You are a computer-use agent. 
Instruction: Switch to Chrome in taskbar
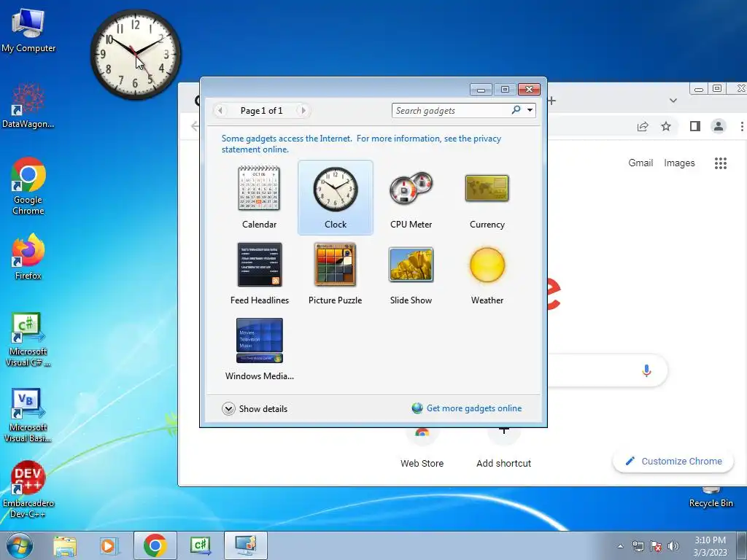[x=155, y=545]
